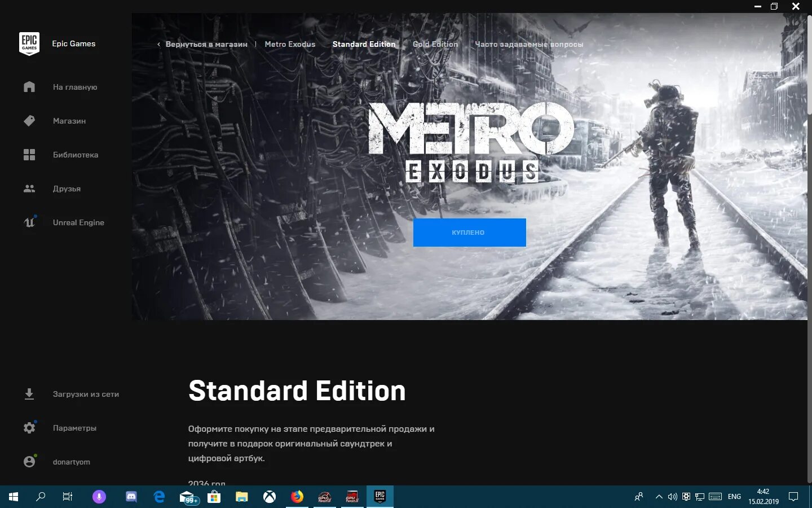Open the Friends people icon
Image resolution: width=812 pixels, height=508 pixels.
tap(29, 189)
